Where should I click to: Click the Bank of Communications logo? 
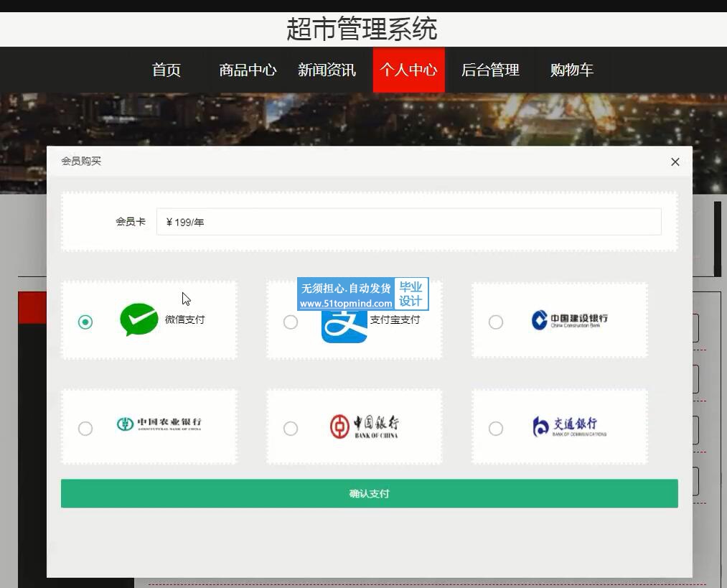pyautogui.click(x=569, y=426)
